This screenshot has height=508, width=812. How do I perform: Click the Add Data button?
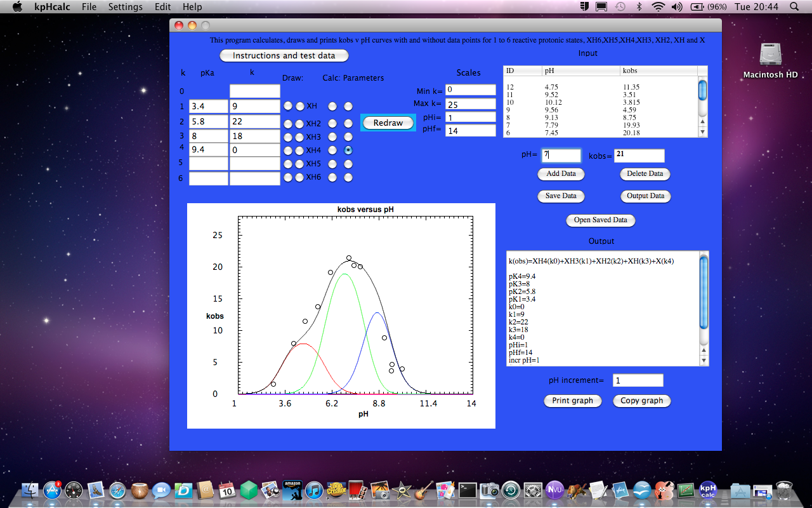tap(561, 174)
